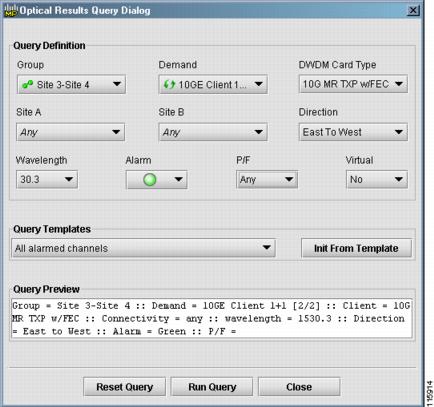Click the 'Optical Results Query Dialog' title text

tap(85, 10)
